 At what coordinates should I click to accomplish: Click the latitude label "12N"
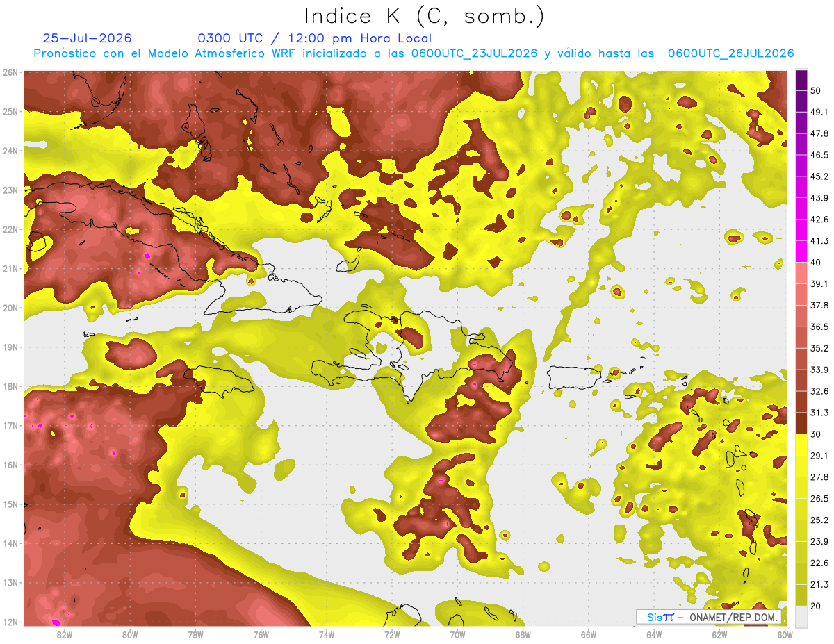point(11,622)
